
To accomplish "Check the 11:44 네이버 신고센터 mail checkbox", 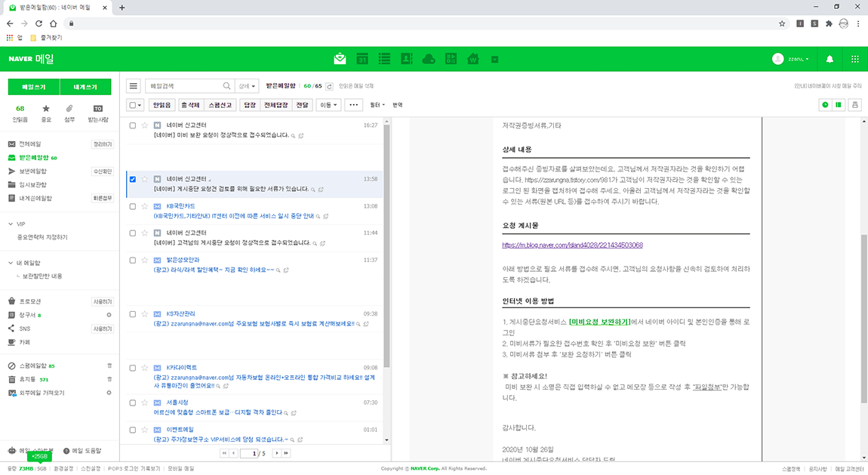I will (132, 233).
